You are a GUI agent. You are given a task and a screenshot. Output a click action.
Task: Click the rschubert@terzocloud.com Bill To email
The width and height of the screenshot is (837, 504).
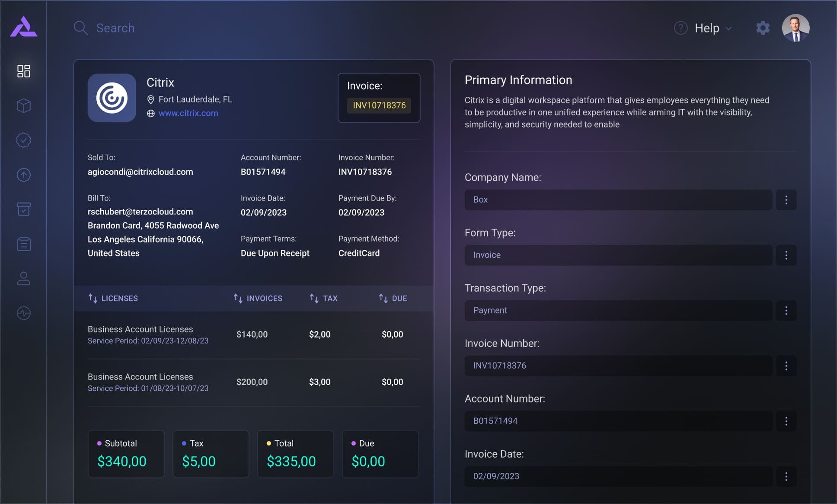click(x=141, y=212)
